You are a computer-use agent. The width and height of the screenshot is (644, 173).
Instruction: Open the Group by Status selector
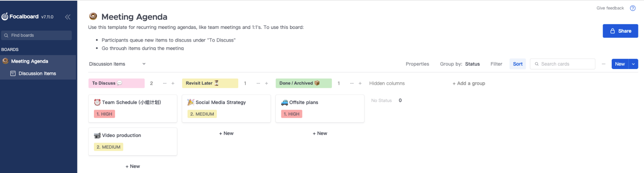[x=460, y=64]
